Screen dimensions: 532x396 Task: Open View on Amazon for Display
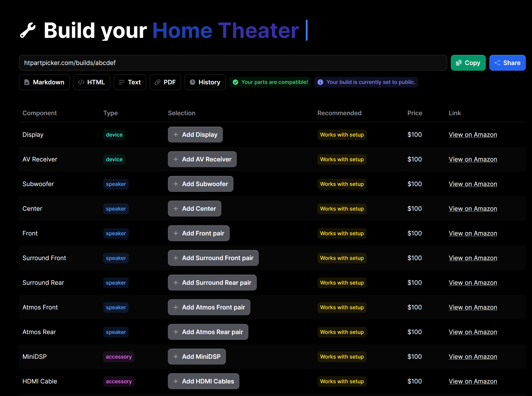[473, 135]
